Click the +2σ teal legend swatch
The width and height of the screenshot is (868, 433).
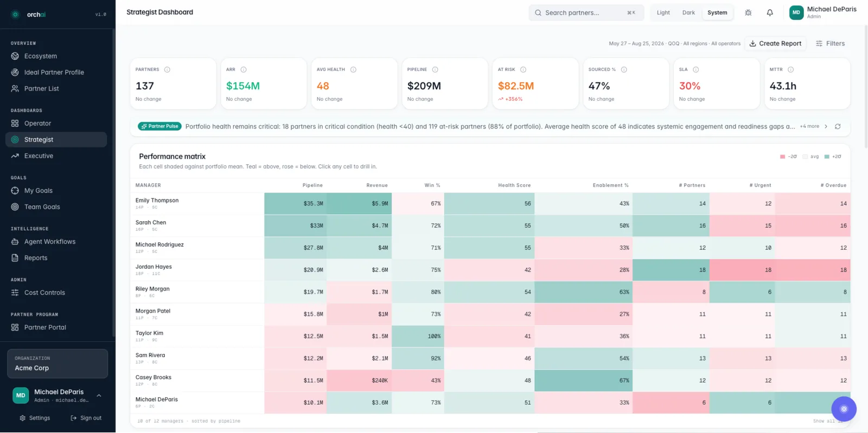827,157
